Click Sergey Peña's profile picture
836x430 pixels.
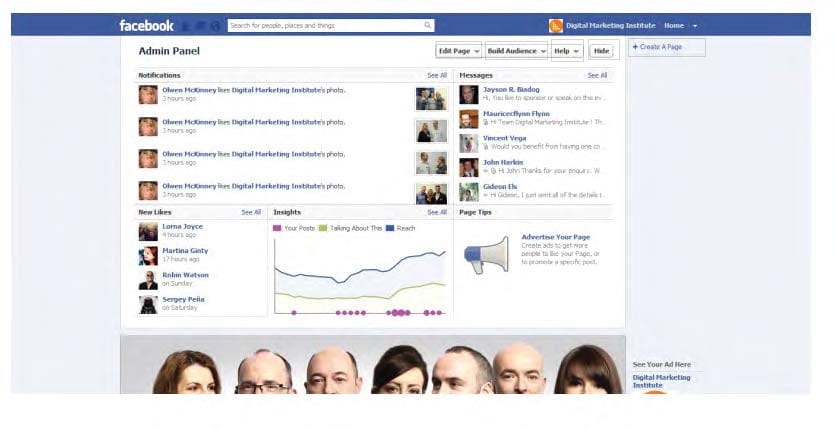pos(148,305)
